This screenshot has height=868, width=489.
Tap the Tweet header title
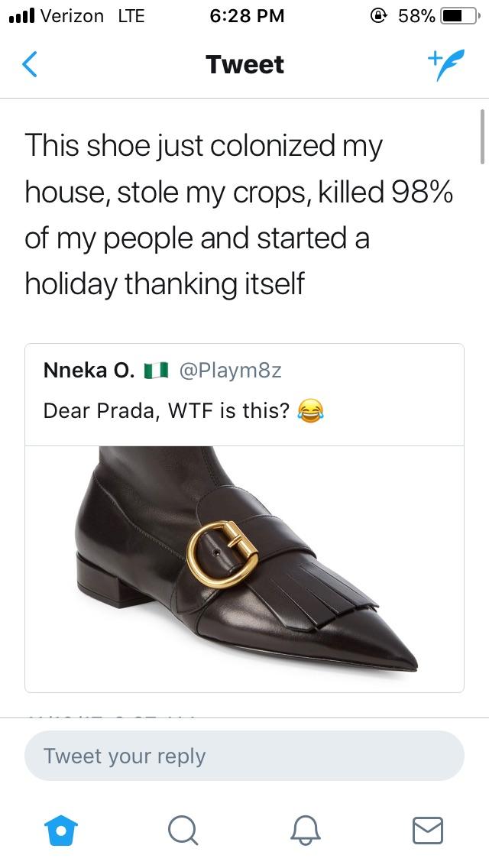click(244, 64)
